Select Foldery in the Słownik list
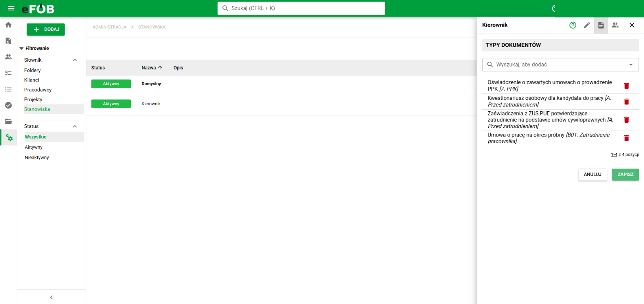 (x=32, y=70)
